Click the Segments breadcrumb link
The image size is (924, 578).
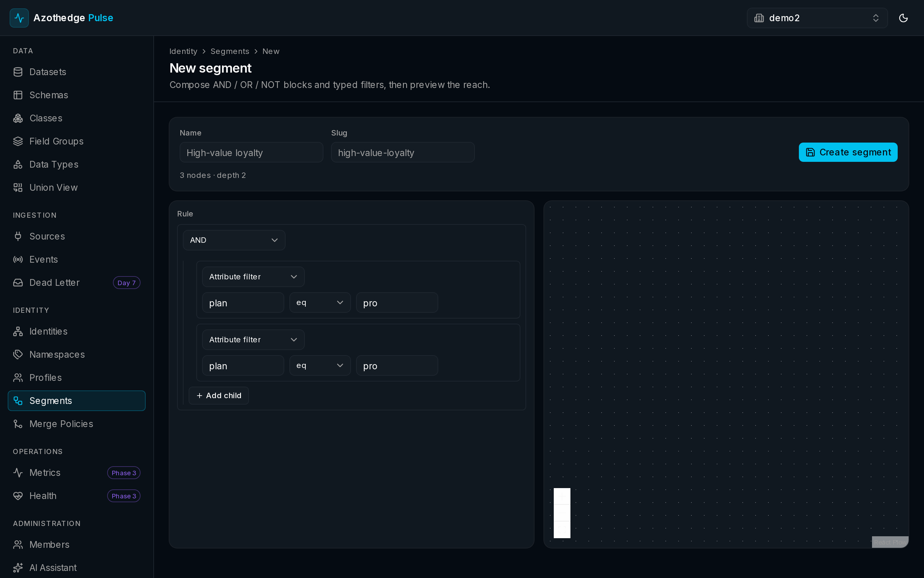pos(230,51)
